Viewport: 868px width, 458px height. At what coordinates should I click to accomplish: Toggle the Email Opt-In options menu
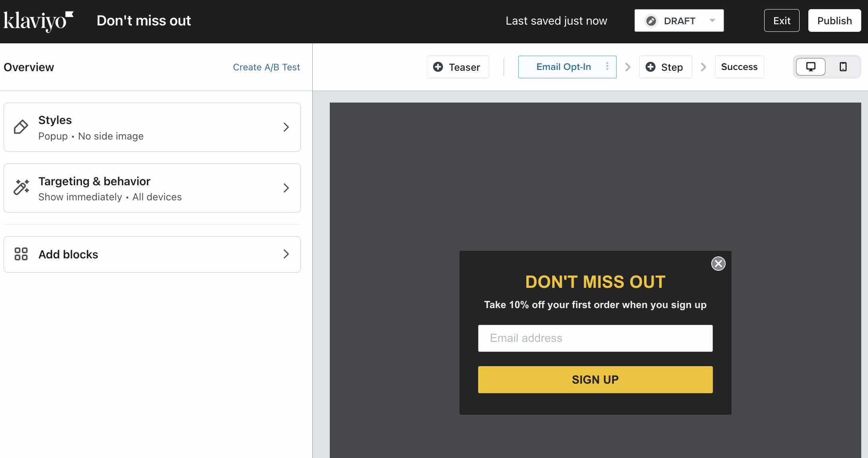click(x=607, y=66)
